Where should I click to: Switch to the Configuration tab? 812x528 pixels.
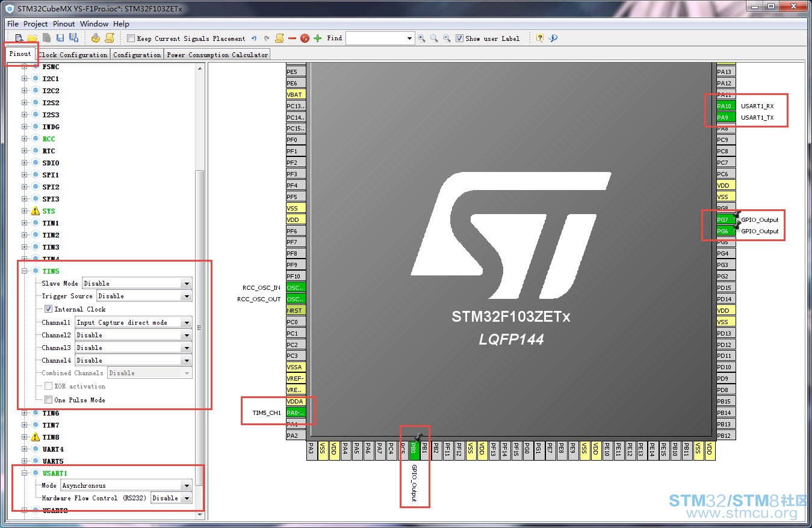tap(137, 55)
